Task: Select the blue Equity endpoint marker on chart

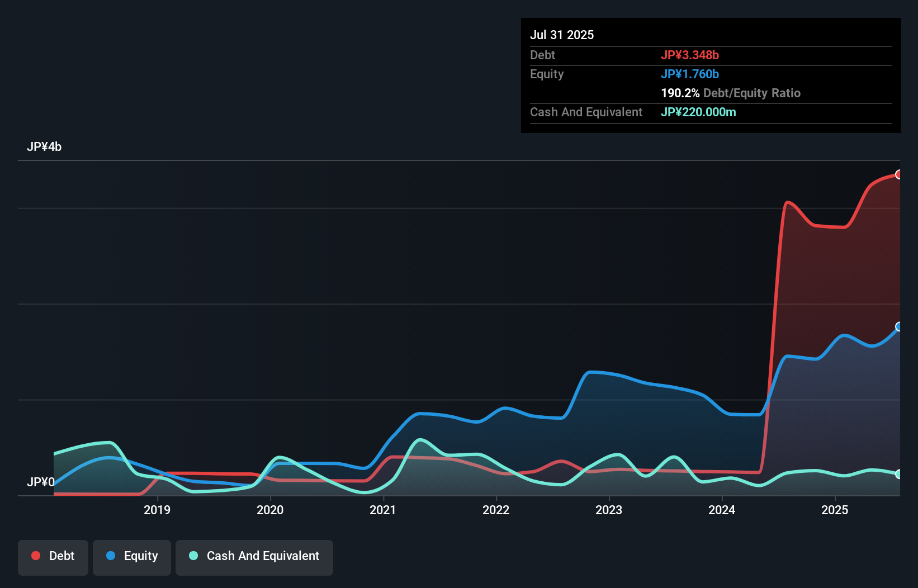Action: (x=899, y=327)
